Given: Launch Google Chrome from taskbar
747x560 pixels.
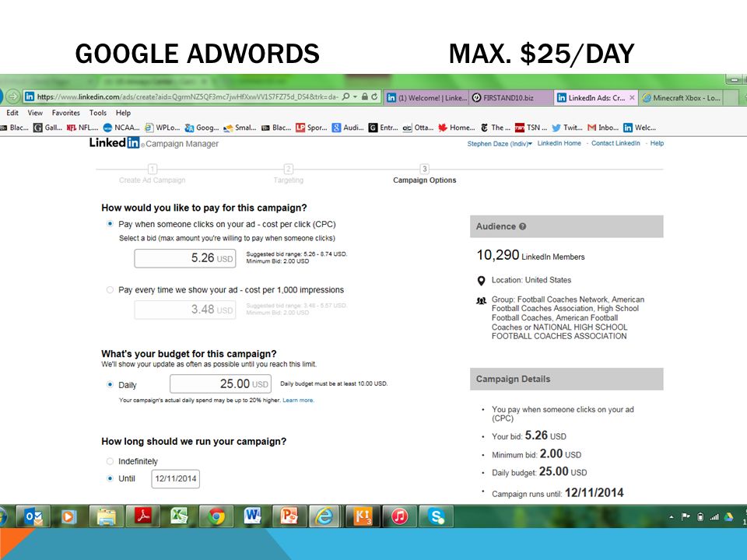Looking at the screenshot, I should point(216,516).
